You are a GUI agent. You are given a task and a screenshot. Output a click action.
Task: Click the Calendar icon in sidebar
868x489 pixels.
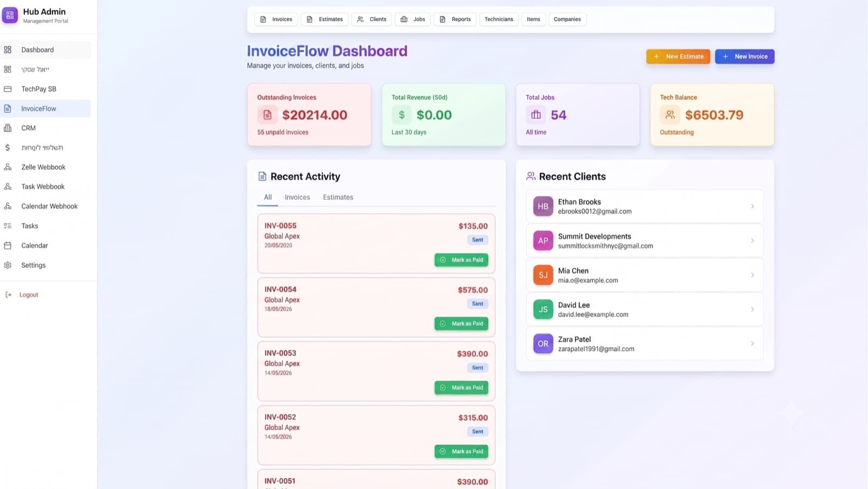pyautogui.click(x=8, y=245)
